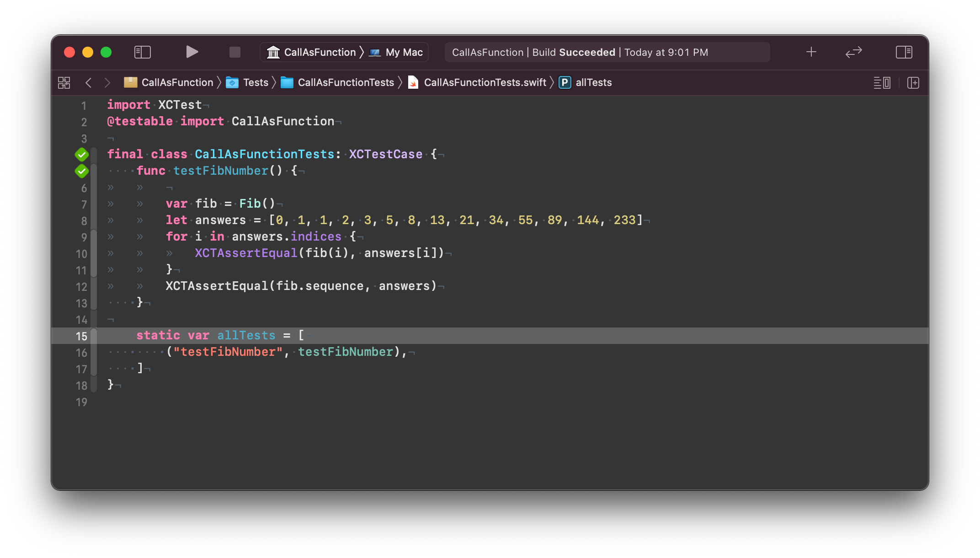Open the Related Items menu in jump bar
980x558 pixels.
[x=64, y=83]
